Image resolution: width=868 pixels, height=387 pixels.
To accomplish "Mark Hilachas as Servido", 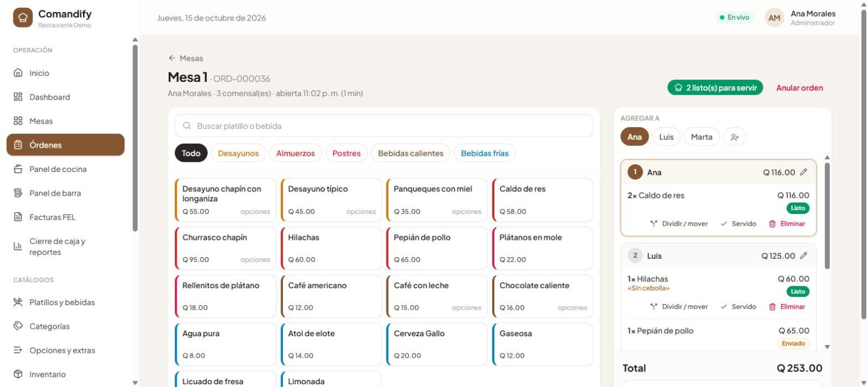I will [738, 307].
